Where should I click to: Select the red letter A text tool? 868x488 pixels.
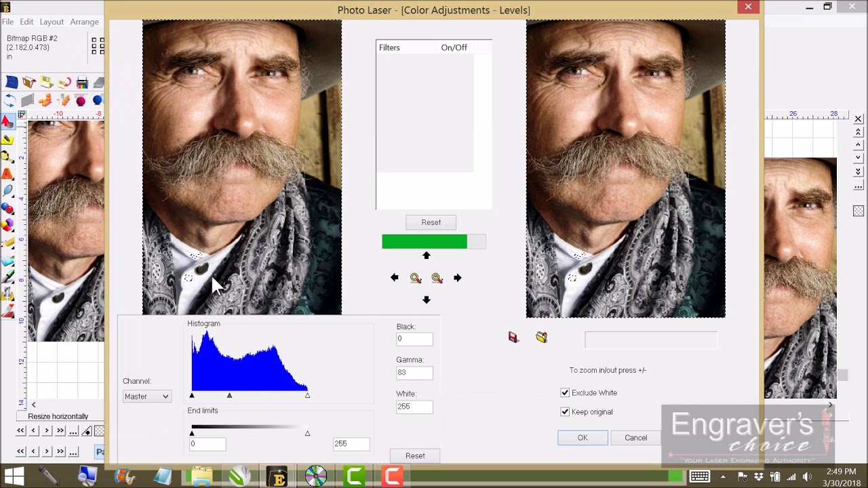point(7,174)
